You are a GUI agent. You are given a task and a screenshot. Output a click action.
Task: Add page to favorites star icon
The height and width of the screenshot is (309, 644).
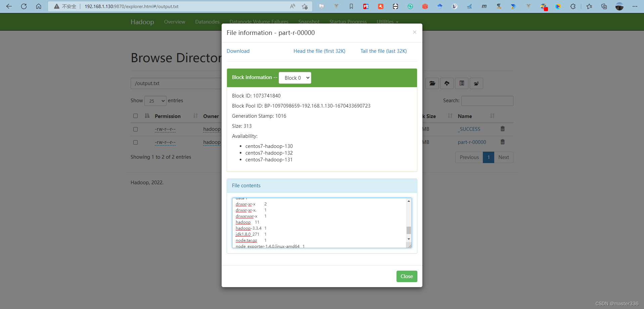point(305,6)
